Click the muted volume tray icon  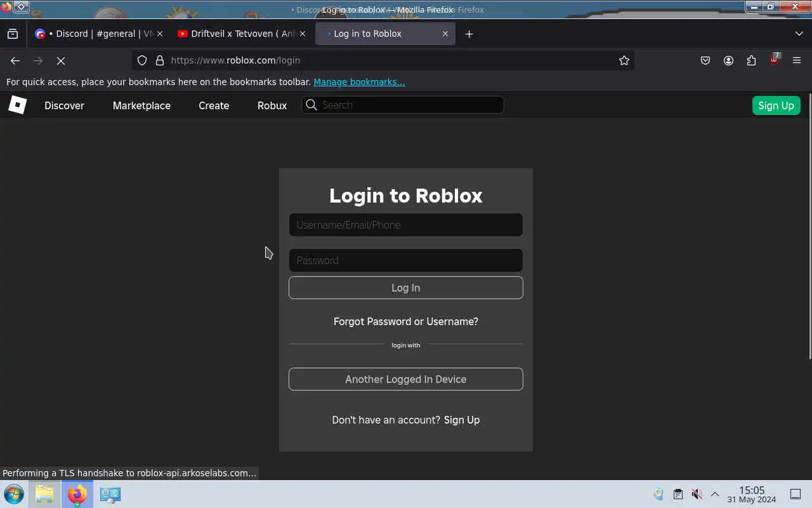697,494
